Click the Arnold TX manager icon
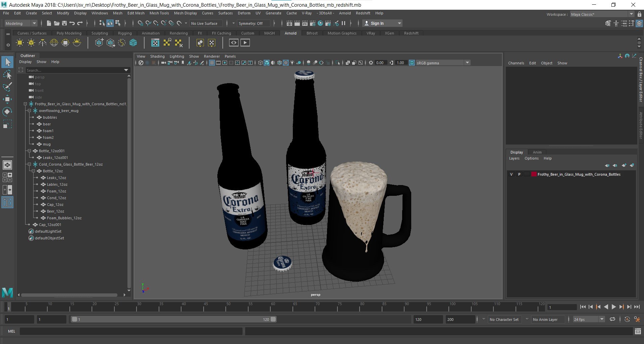 click(155, 43)
